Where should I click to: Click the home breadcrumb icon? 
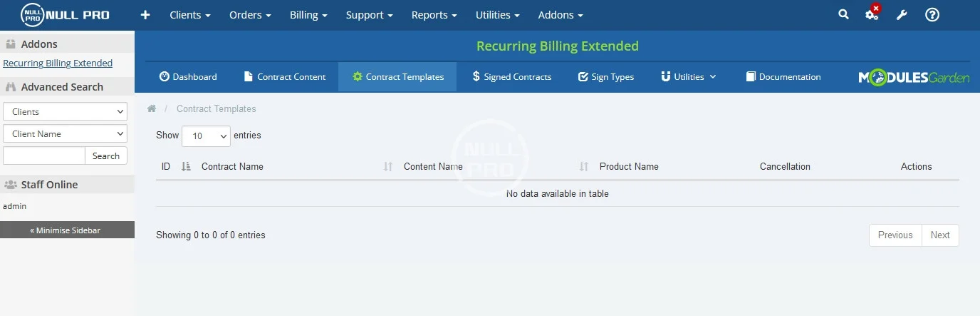pos(152,109)
